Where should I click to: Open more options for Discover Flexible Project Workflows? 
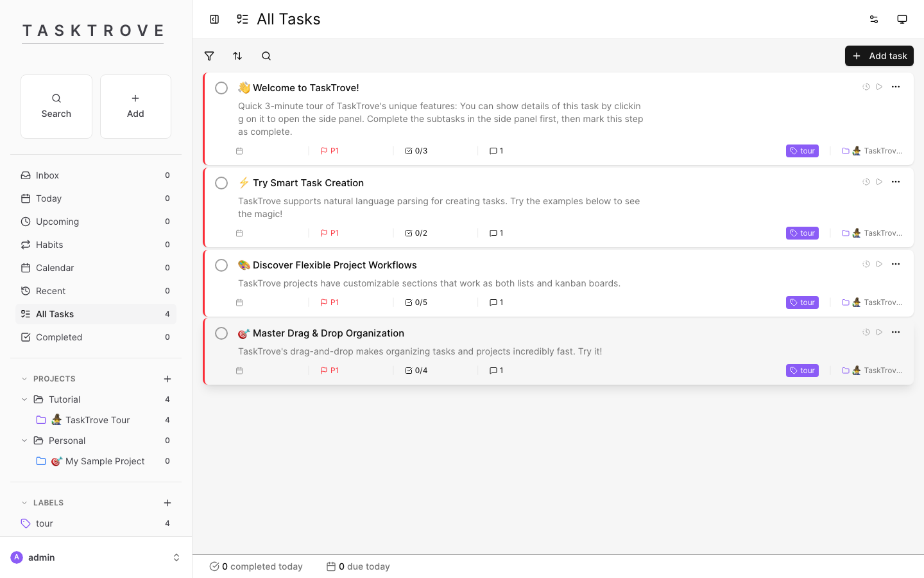pyautogui.click(x=896, y=264)
